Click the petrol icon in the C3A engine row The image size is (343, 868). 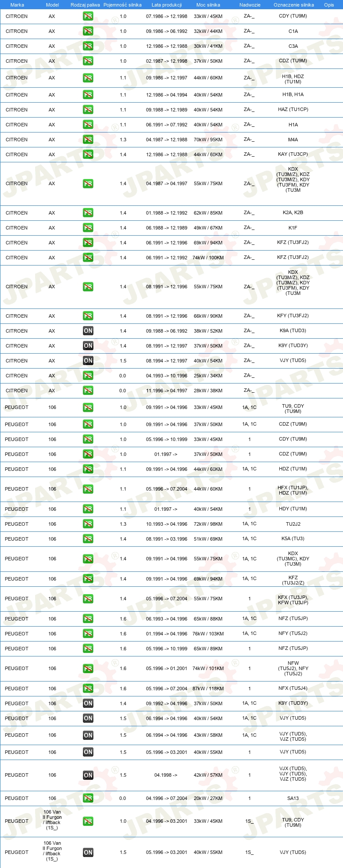coord(88,46)
